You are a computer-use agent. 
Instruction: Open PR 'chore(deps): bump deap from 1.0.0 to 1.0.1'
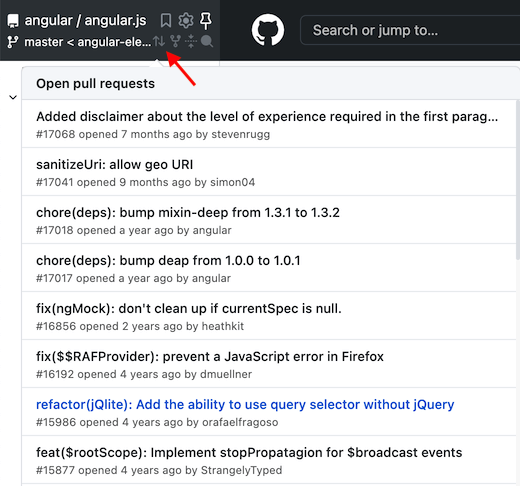[168, 261]
